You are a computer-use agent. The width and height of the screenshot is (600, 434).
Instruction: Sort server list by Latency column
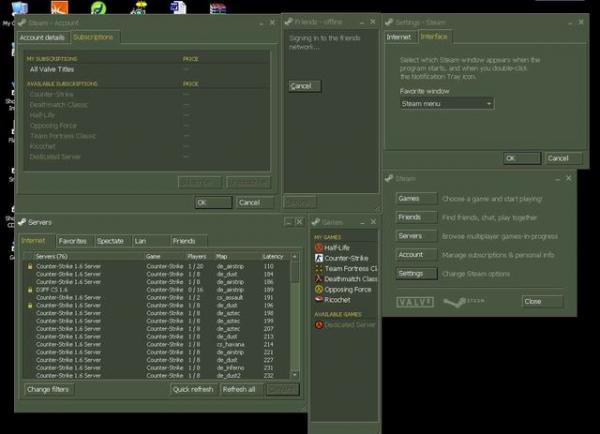click(x=274, y=256)
